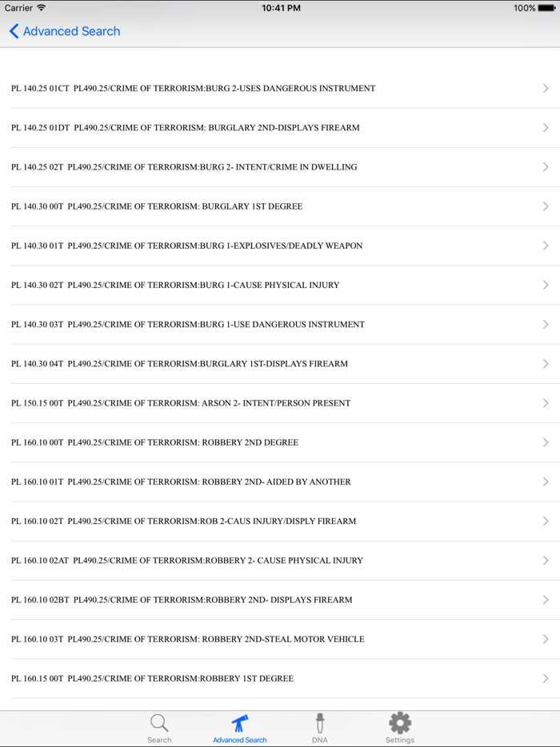The height and width of the screenshot is (747, 560).
Task: Open the Settings gear icon
Action: pyautogui.click(x=400, y=723)
